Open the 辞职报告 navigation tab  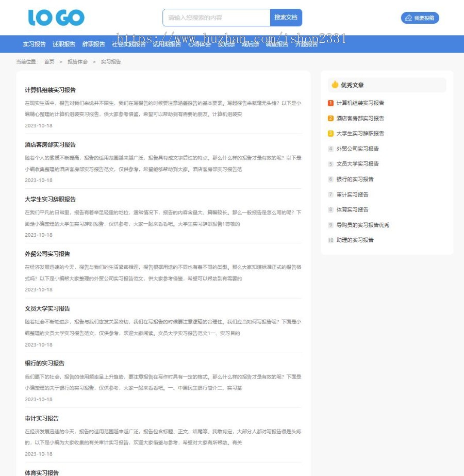(x=93, y=44)
